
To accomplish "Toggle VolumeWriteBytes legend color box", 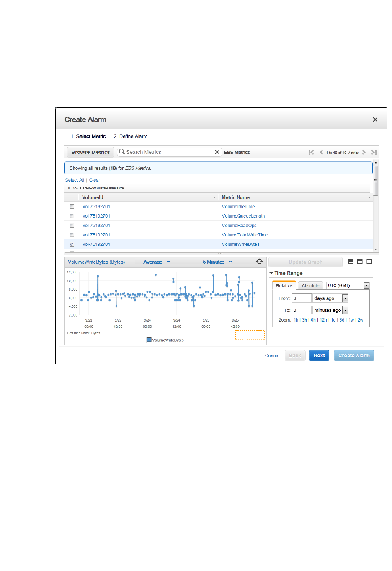I will (149, 340).
